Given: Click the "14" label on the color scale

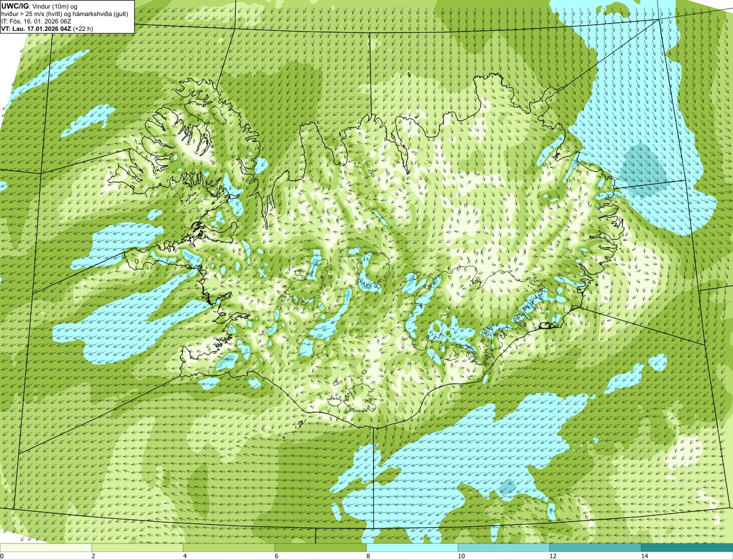Looking at the screenshot, I should (644, 556).
